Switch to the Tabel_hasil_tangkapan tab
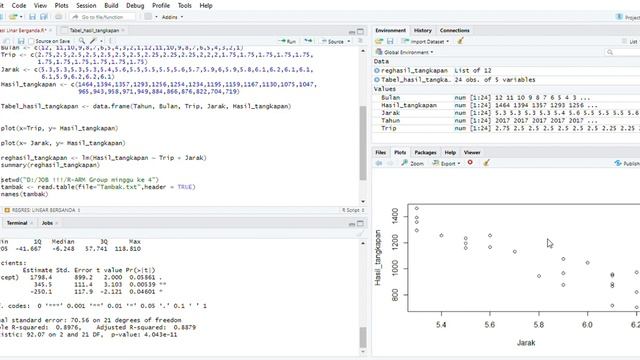Viewport: 640px width, 360px height. click(94, 31)
